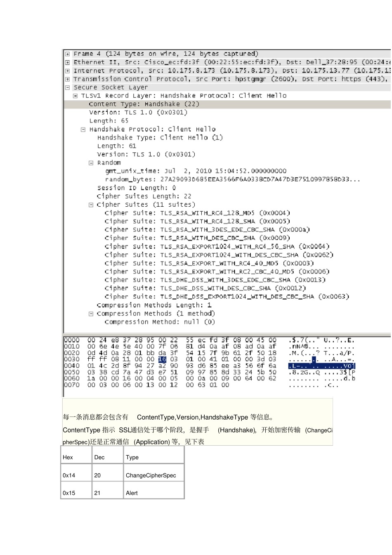Collapse the TLSv1 Record Layer node

[x=75, y=96]
